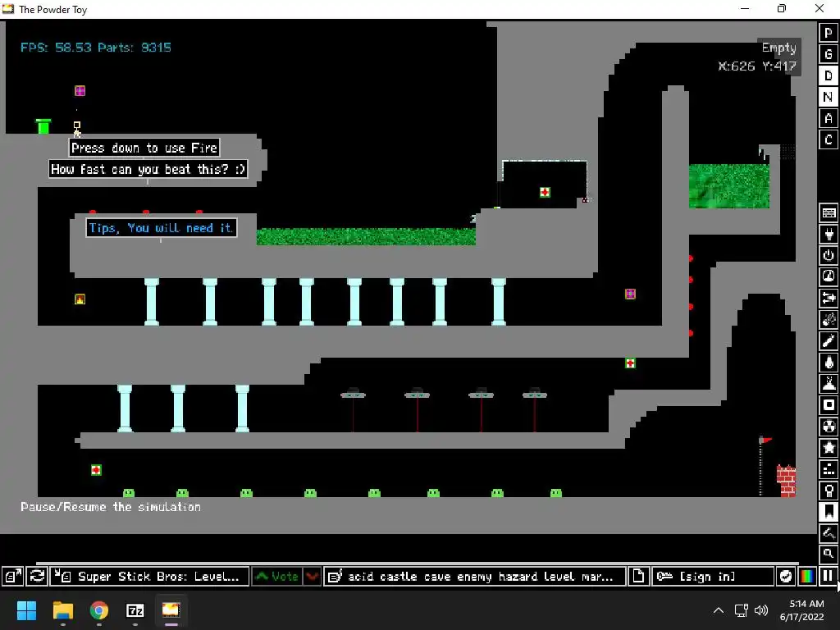Screen dimensions: 840x630
Task: Open the Explosives element menu
Action: pyautogui.click(x=829, y=319)
